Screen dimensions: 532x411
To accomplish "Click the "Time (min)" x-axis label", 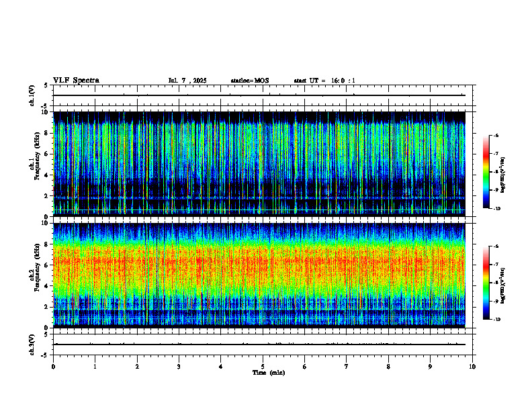I will tap(269, 373).
